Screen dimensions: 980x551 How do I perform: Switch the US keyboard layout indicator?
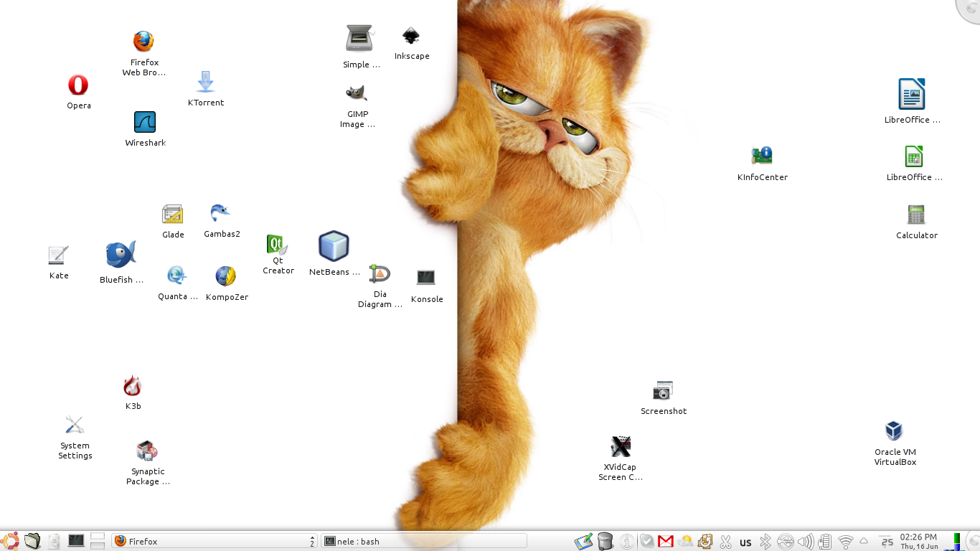point(745,542)
